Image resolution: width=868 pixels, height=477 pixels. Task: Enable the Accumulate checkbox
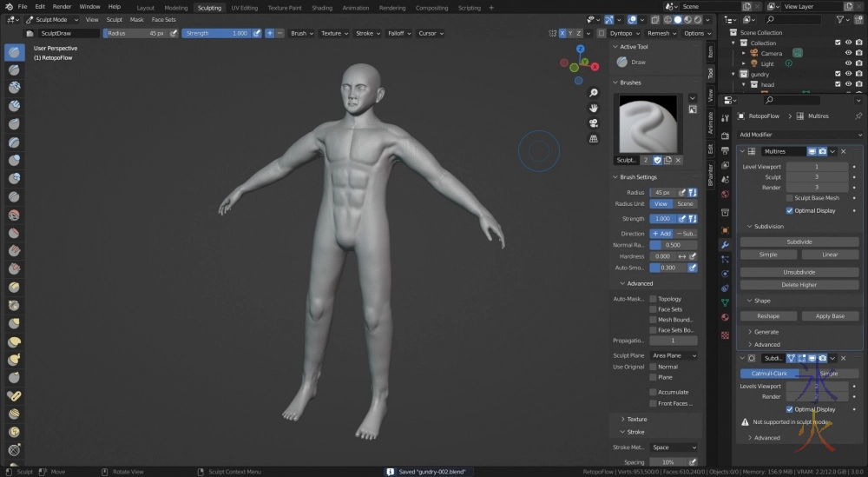tap(654, 392)
